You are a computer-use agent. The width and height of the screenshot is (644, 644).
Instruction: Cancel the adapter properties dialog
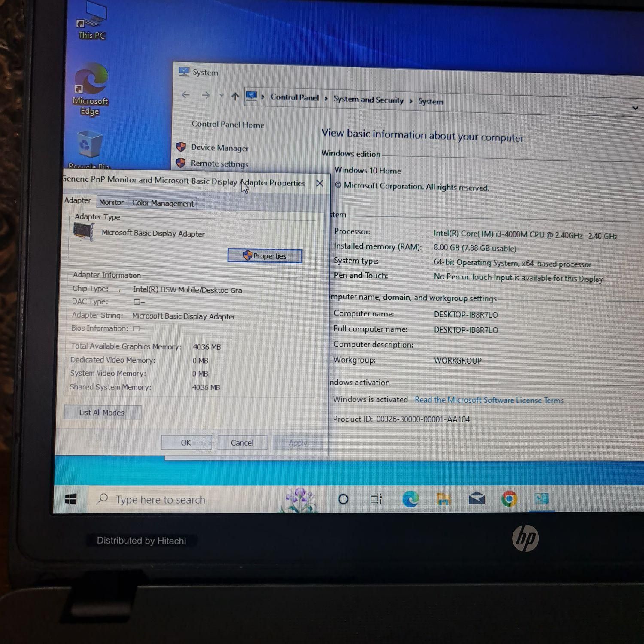[242, 443]
